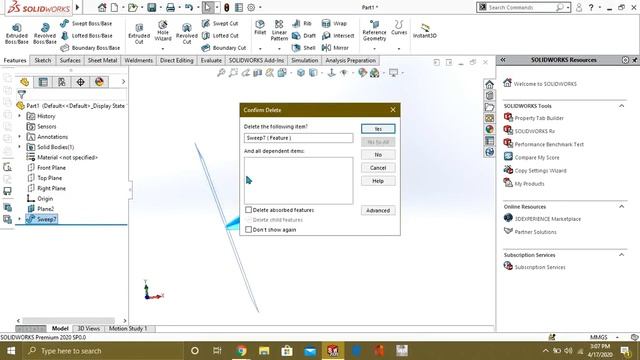Click the Sweep7 ( Feature ) item field
This screenshot has height=360, width=640.
tap(298, 138)
